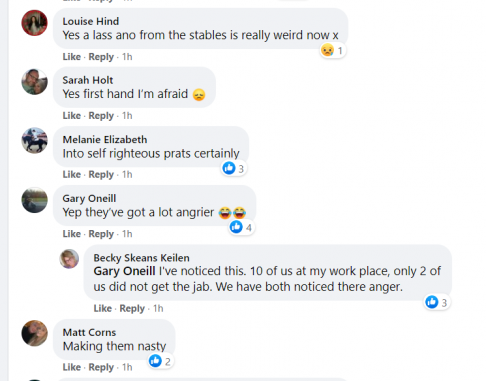The image size is (486, 381).
Task: Click Gary Oneill's profile picture
Action: [34, 200]
